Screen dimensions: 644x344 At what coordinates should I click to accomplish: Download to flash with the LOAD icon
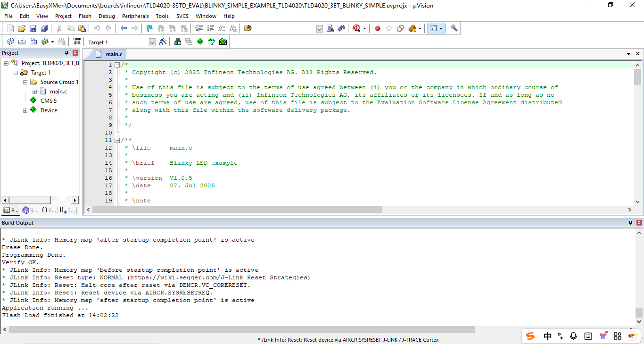(77, 42)
